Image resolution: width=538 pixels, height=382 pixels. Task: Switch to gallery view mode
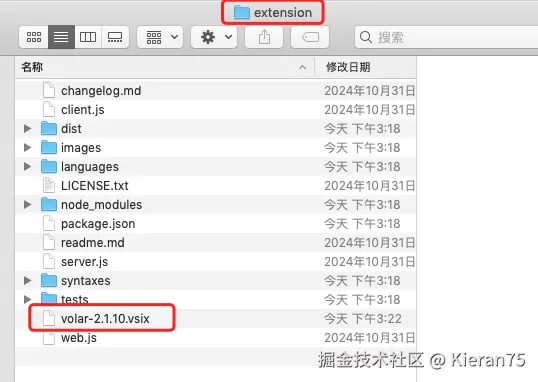click(115, 37)
